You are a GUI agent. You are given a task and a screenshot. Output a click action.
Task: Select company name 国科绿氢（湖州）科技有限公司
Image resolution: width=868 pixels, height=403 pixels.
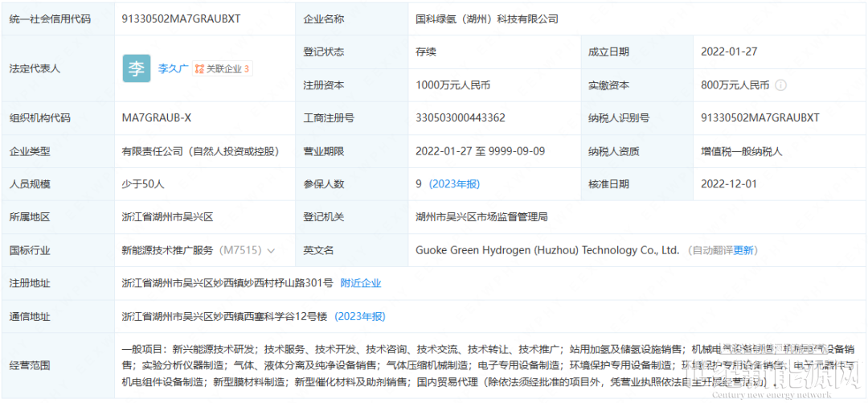coord(487,19)
